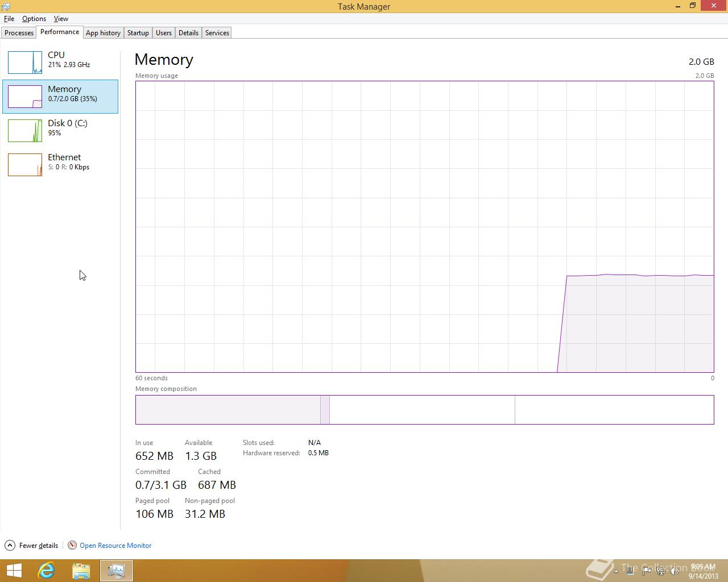Click the Ethernet S: 0 R: 0 Kbps label
Viewport: 728px width, 582px height.
69,161
